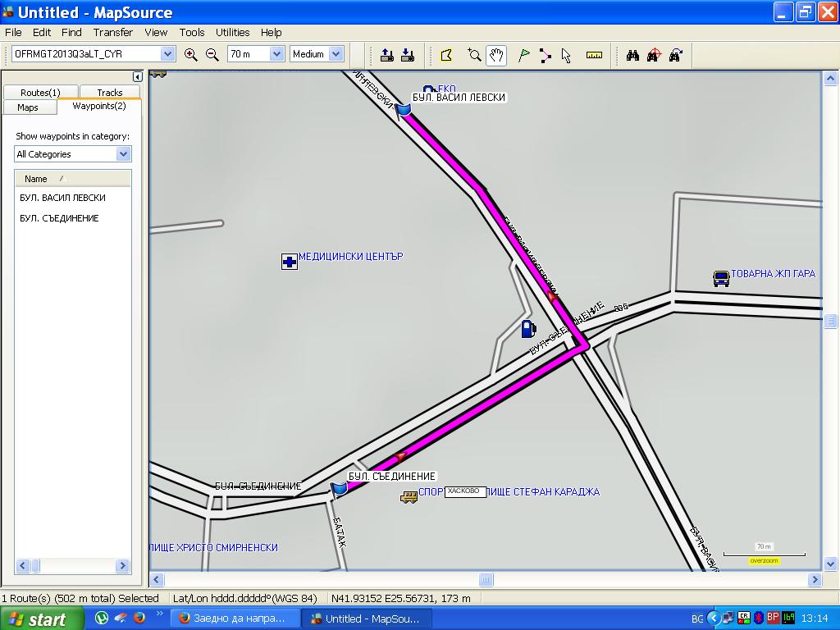
Task: Switch to the Routes(1) tab
Action: pos(40,93)
